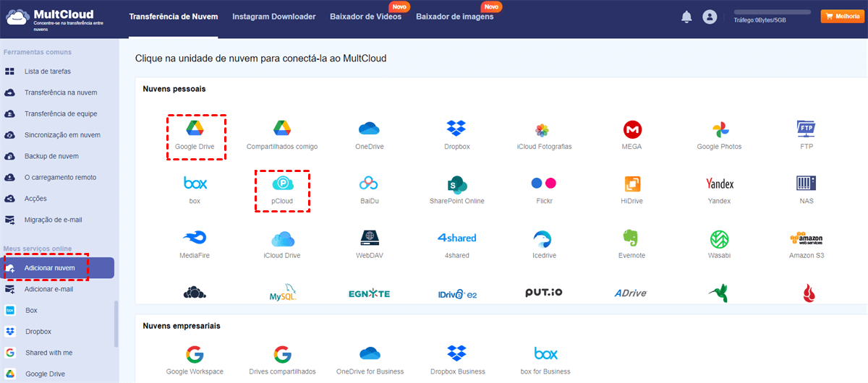868x383 pixels.
Task: Add OneDrive for Business
Action: tap(369, 359)
